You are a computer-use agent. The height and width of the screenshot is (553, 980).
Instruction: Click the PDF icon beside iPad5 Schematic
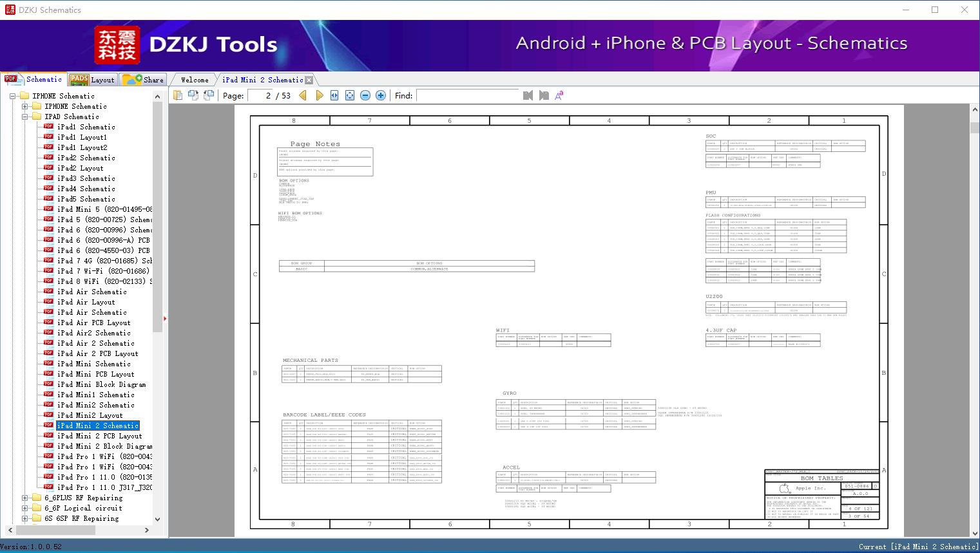pos(49,199)
